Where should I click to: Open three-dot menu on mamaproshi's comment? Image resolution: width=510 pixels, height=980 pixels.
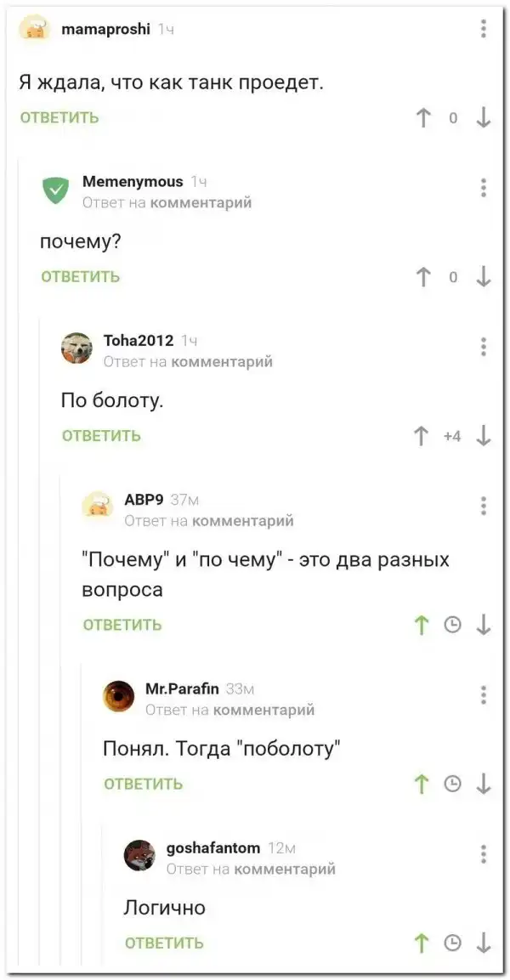484,30
